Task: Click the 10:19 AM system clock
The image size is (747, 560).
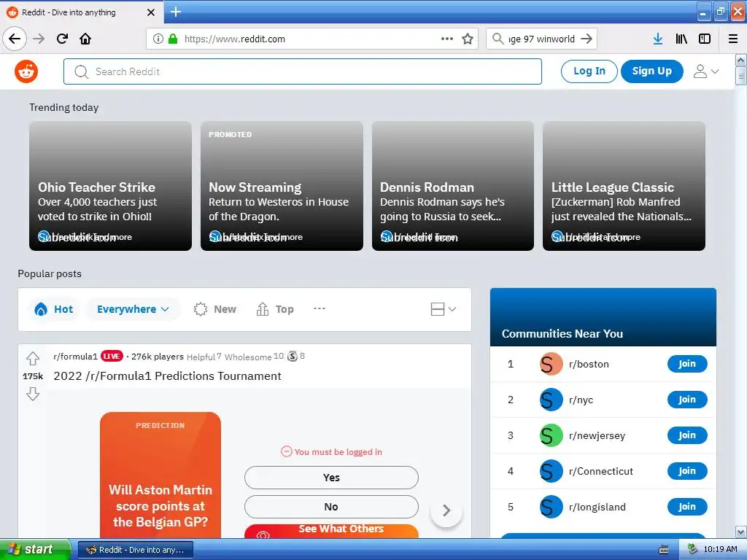Action: coord(720,550)
